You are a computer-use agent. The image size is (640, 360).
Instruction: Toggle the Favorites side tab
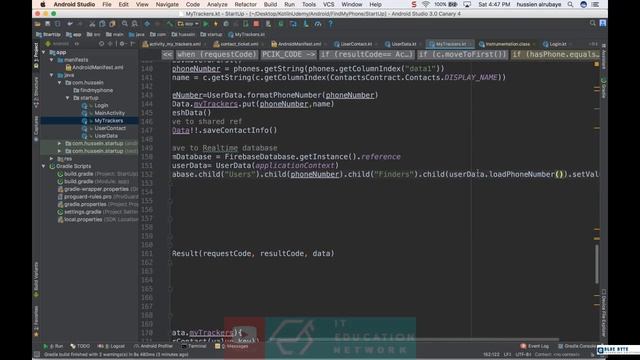(x=36, y=321)
